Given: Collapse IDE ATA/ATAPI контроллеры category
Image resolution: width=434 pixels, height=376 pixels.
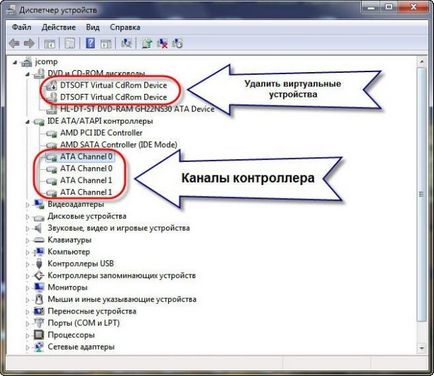Looking at the screenshot, I should pyautogui.click(x=28, y=121).
